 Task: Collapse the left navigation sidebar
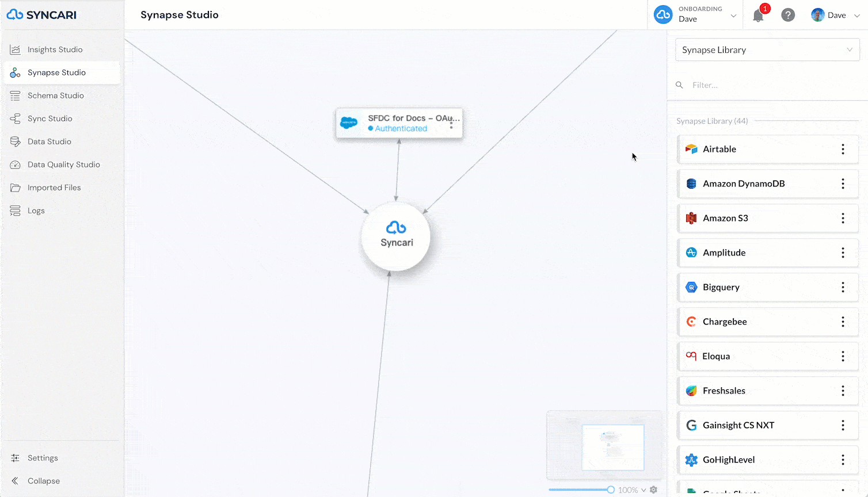click(43, 481)
